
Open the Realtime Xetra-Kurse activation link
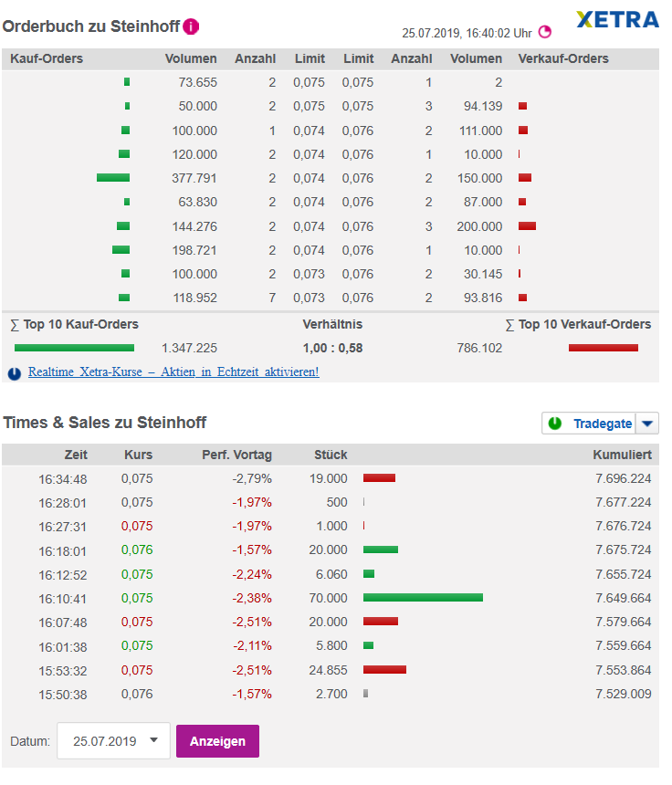tap(173, 372)
